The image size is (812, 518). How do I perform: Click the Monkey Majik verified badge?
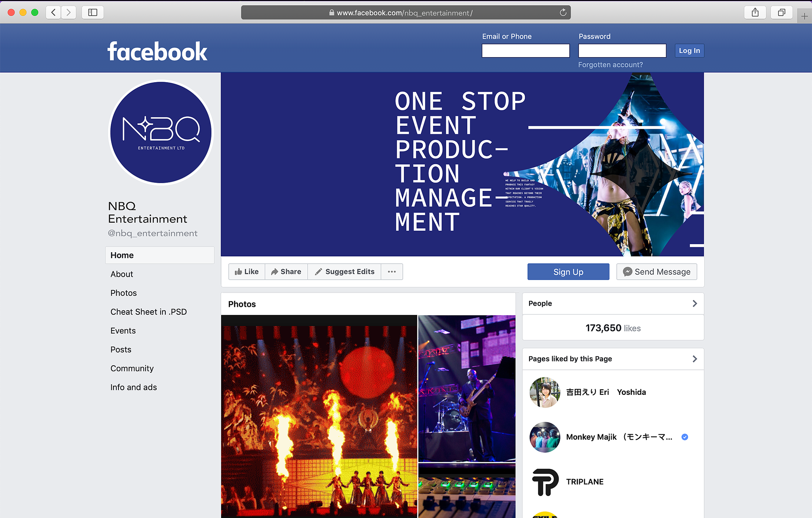(x=685, y=437)
